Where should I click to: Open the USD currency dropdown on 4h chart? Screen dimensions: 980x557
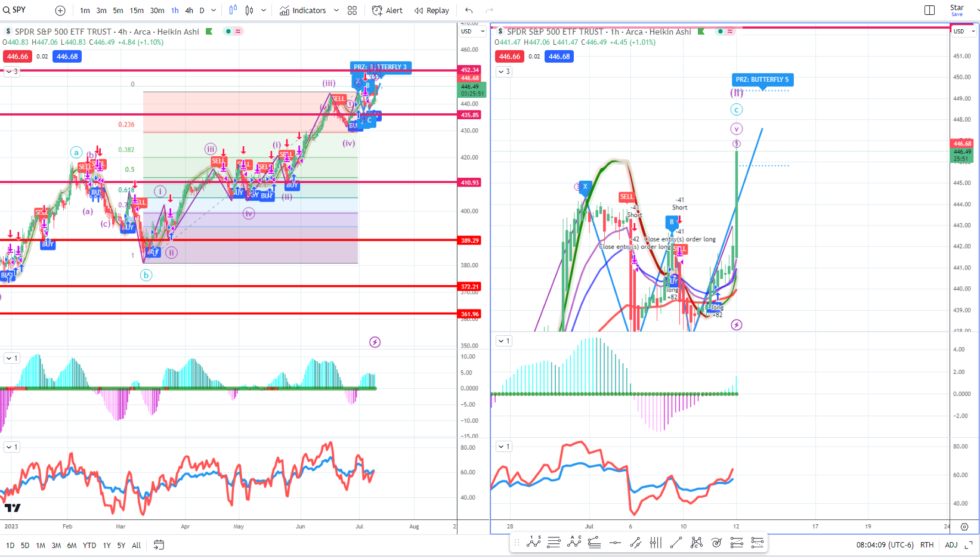click(x=473, y=32)
